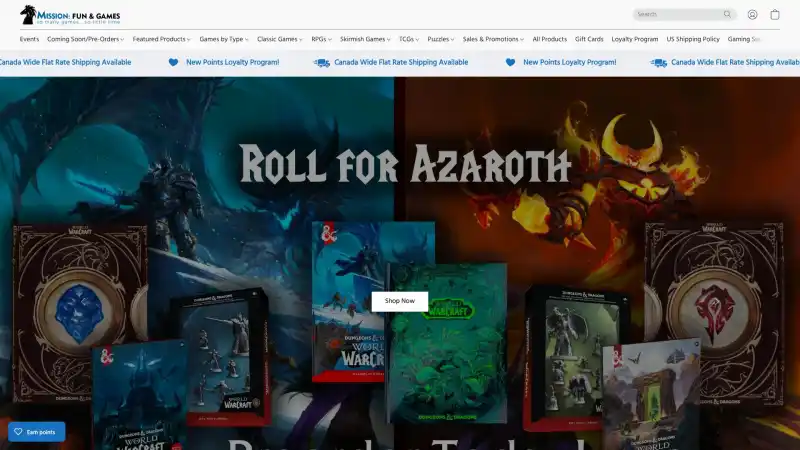
Task: Click the Shop Now button
Action: [x=399, y=301]
